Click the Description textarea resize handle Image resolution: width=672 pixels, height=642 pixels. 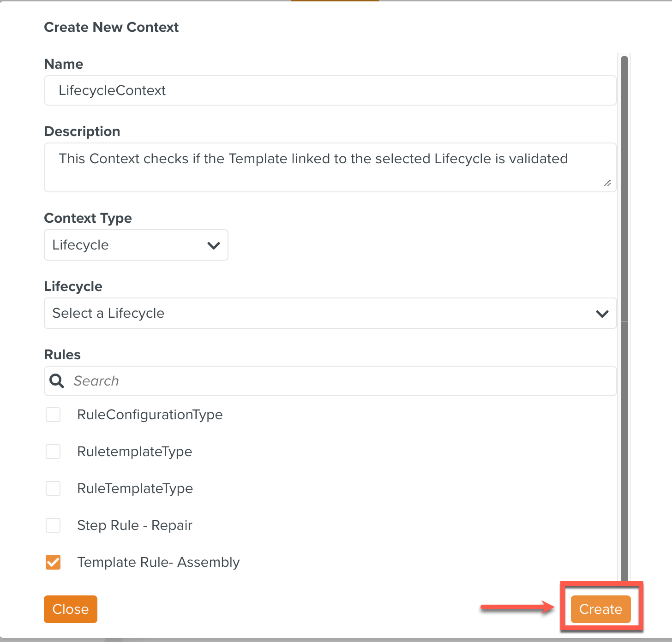pyautogui.click(x=607, y=183)
